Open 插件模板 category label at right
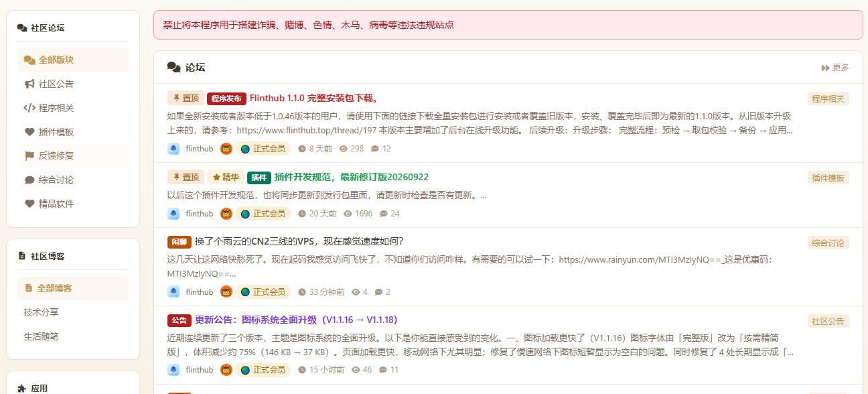Image resolution: width=868 pixels, height=394 pixels. tap(828, 178)
